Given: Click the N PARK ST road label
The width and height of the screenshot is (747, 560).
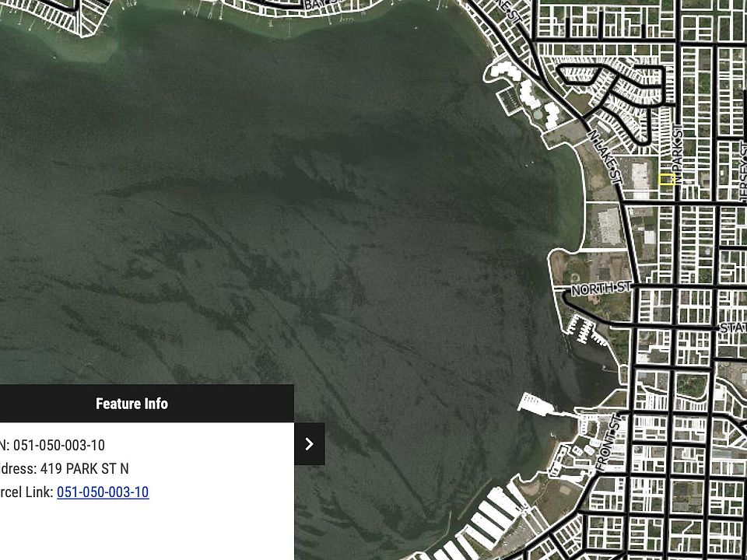Looking at the screenshot, I should [x=678, y=149].
